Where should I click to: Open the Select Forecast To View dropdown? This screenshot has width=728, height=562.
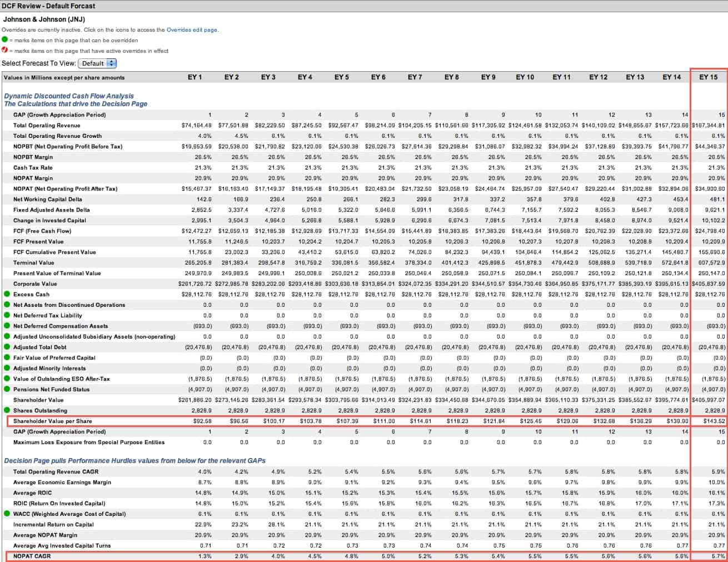(97, 63)
